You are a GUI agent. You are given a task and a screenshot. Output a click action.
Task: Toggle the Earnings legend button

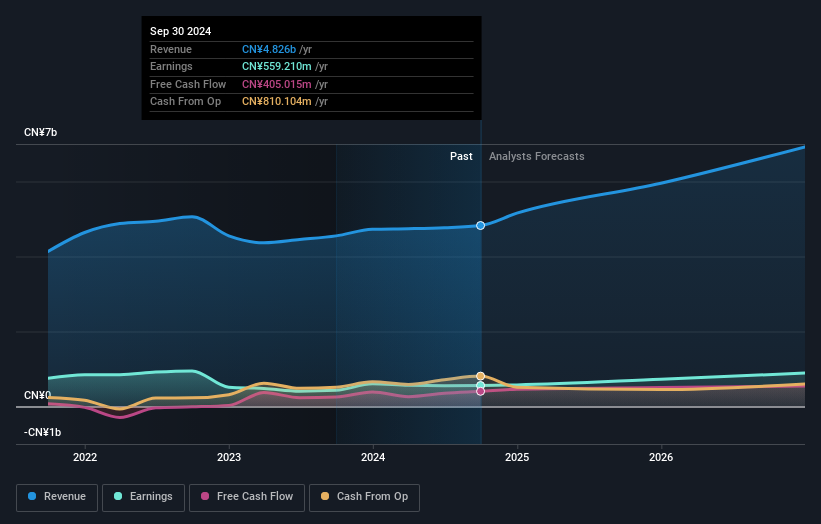(143, 497)
